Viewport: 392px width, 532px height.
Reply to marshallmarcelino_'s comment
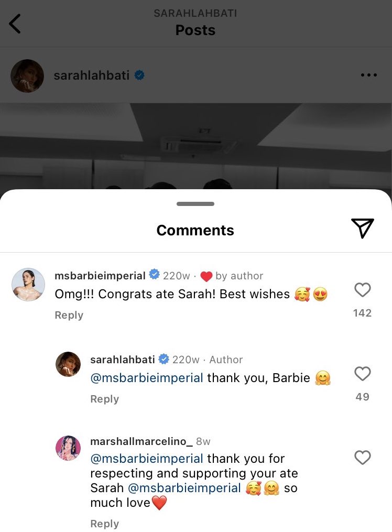click(x=104, y=524)
